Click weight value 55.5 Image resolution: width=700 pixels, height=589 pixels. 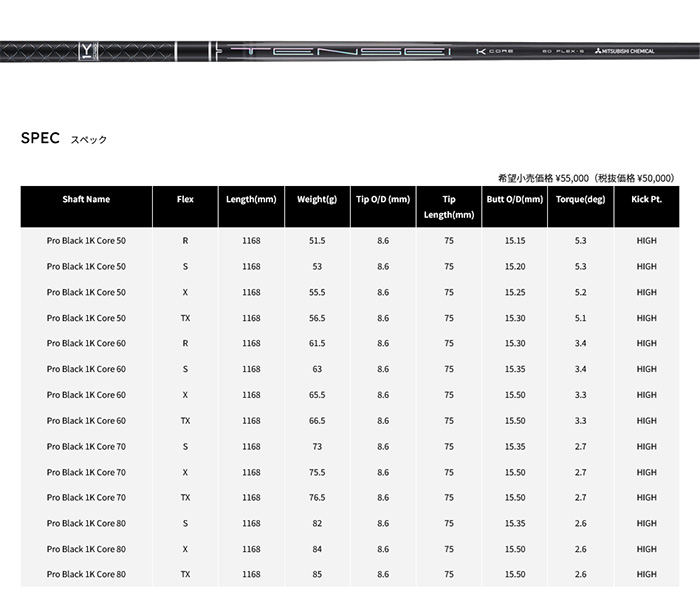tap(317, 292)
